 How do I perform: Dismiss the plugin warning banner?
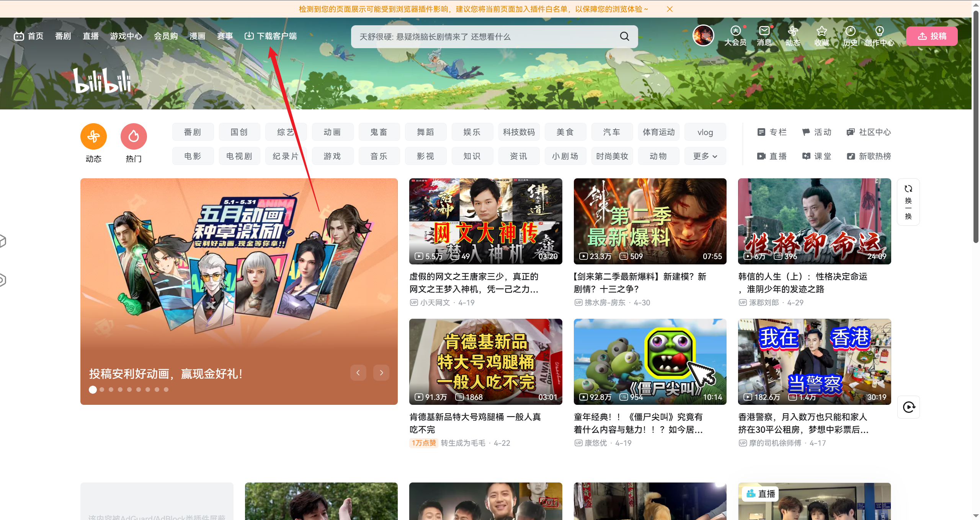point(670,9)
